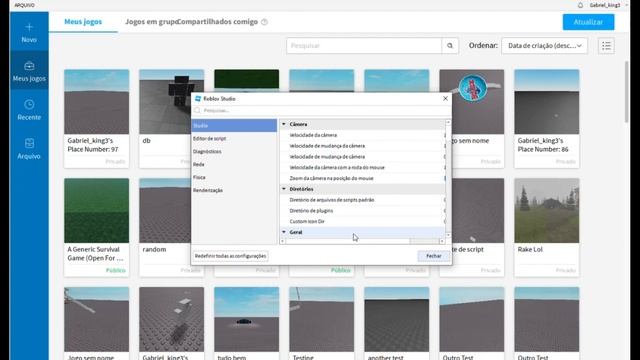Open the ARQUIVO menu
This screenshot has height=360, width=640.
(x=24, y=5)
